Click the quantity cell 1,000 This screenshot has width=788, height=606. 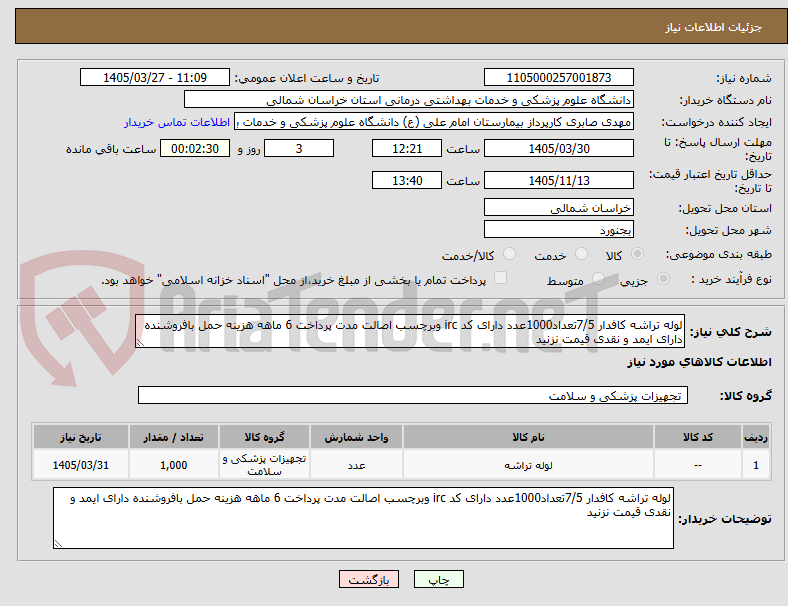point(173,465)
